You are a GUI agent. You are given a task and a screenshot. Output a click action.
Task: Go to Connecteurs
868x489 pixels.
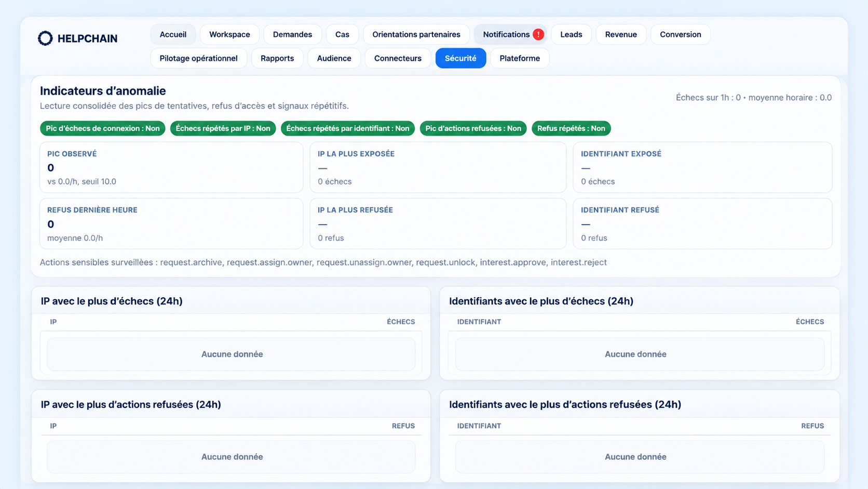click(x=398, y=58)
